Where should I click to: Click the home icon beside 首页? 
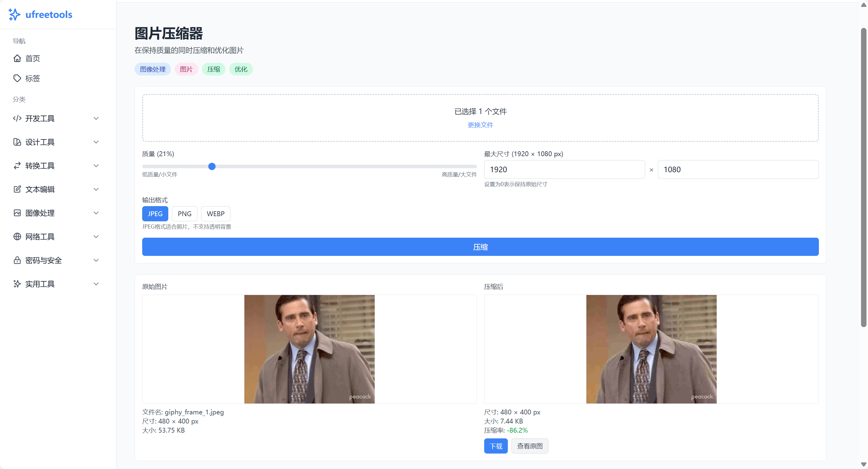17,58
